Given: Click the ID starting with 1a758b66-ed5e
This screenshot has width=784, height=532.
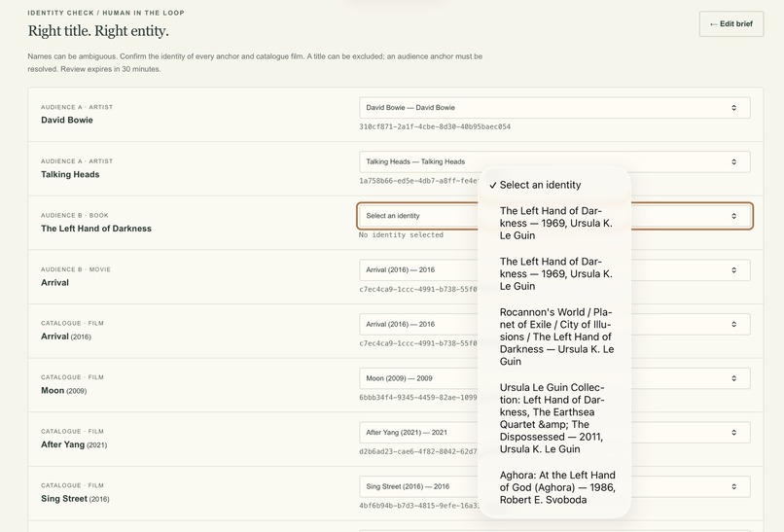Looking at the screenshot, I should point(418,181).
